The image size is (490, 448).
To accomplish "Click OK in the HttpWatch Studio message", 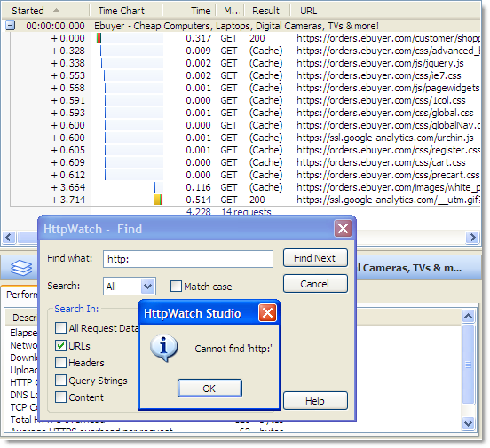I will click(x=209, y=389).
